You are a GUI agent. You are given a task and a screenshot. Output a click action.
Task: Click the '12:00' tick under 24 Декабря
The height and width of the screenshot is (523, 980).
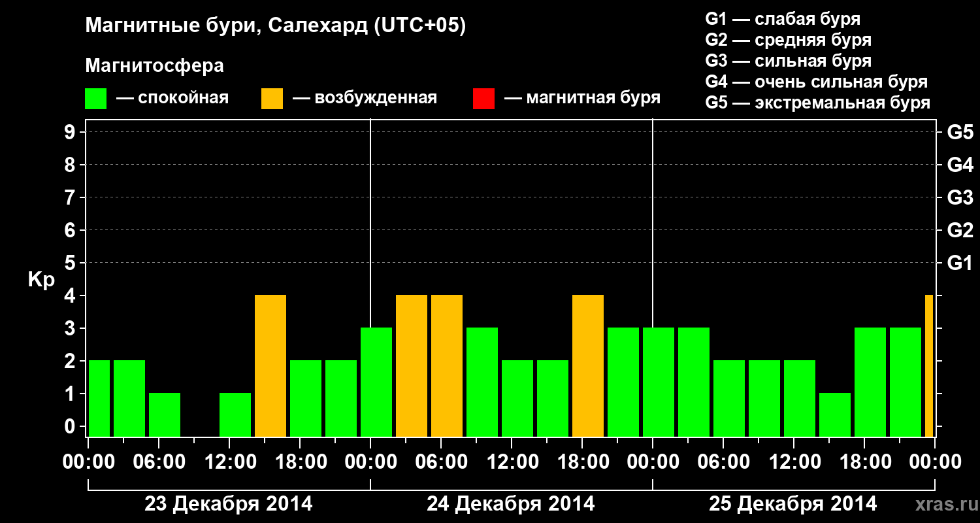point(512,462)
